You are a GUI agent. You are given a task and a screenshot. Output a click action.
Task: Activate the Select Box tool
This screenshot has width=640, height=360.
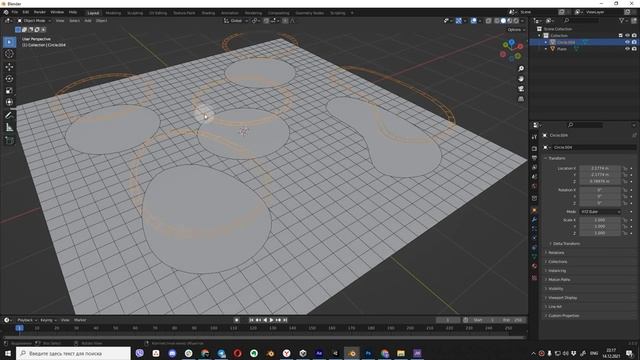tap(9, 42)
